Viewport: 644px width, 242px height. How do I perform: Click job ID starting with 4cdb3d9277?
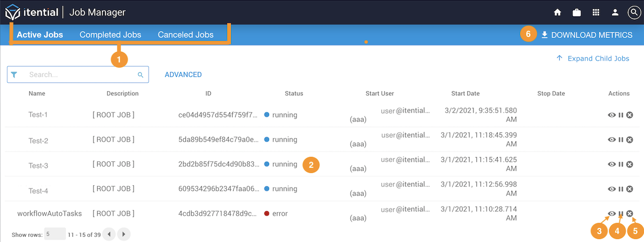[x=218, y=213]
